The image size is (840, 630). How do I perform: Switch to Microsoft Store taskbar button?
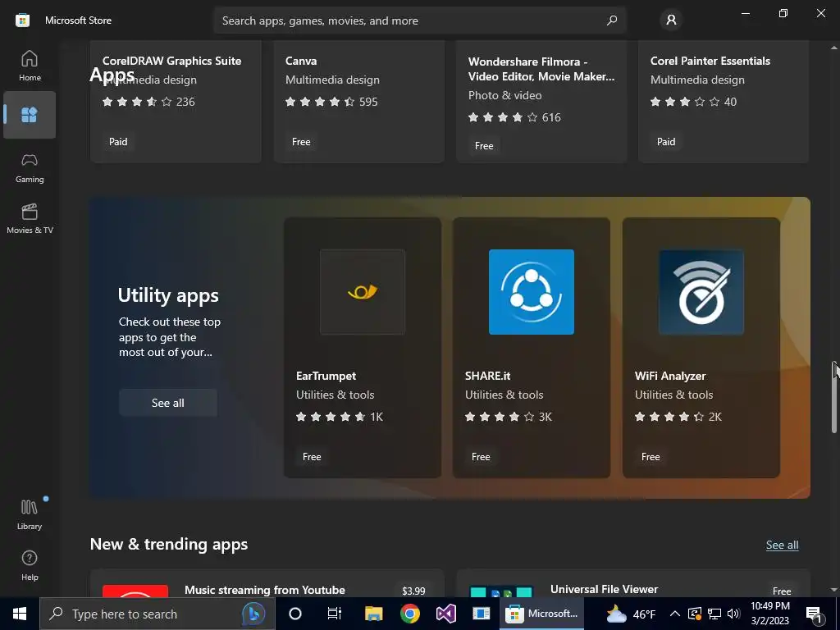(x=541, y=614)
